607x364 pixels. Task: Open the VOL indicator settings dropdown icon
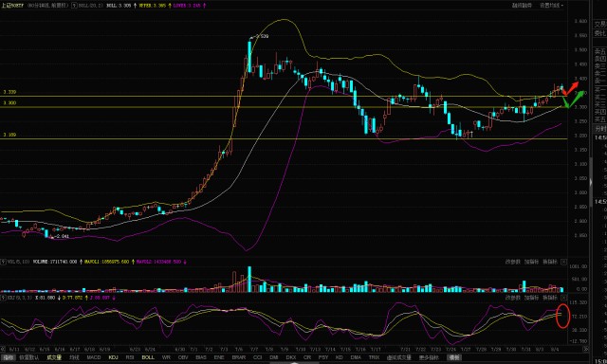point(3,262)
